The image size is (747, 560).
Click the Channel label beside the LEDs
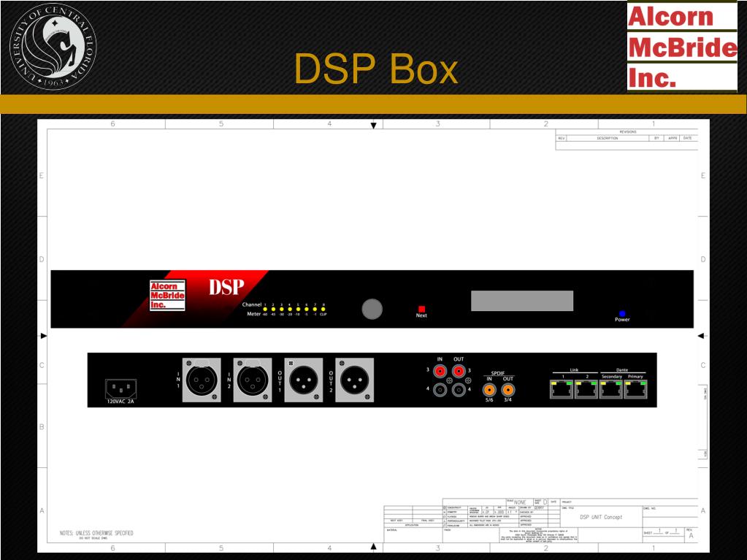tap(251, 304)
